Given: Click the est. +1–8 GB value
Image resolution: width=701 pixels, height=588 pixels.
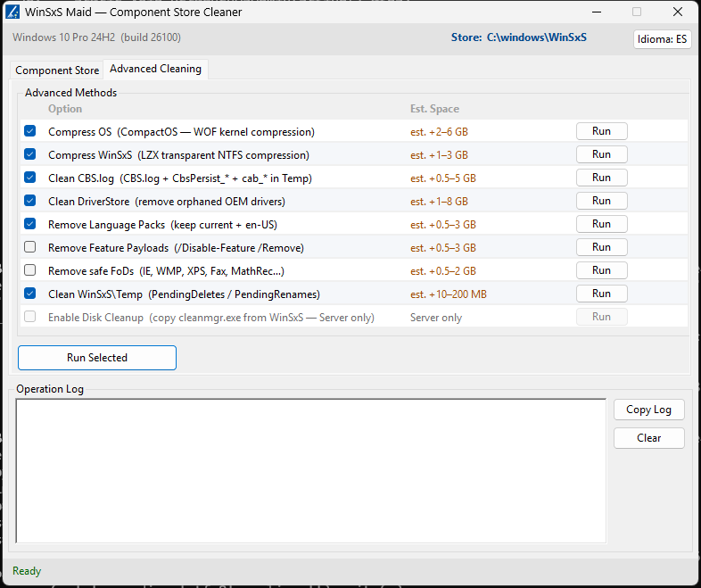Looking at the screenshot, I should (439, 202).
